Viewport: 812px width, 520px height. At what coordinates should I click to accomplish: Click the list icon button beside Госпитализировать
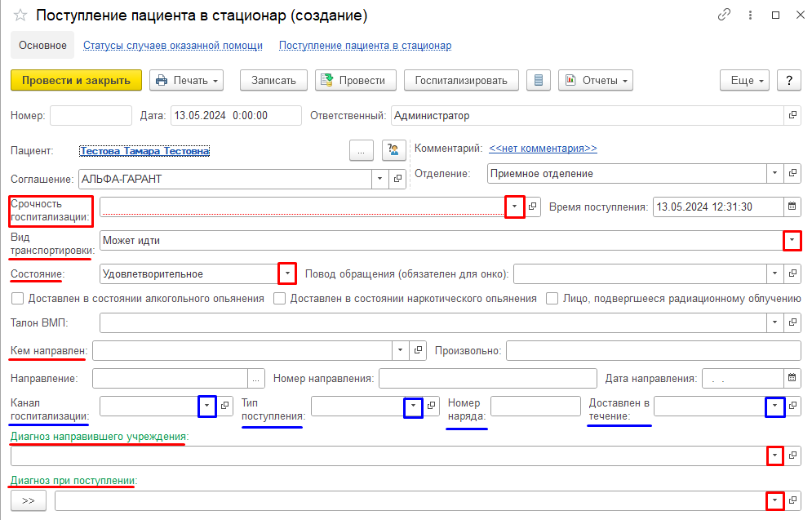[x=539, y=80]
